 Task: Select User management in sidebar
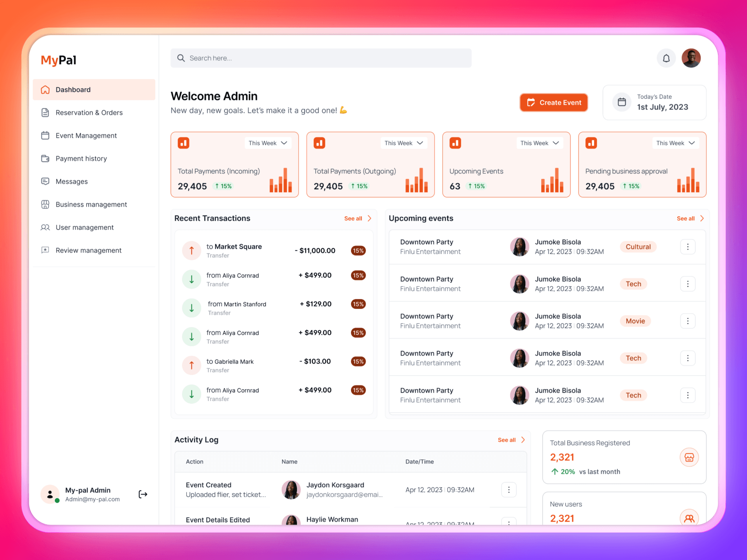pos(84,227)
